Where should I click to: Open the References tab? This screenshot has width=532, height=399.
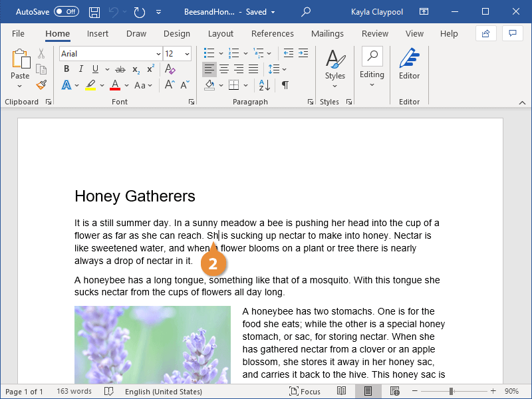click(x=272, y=34)
